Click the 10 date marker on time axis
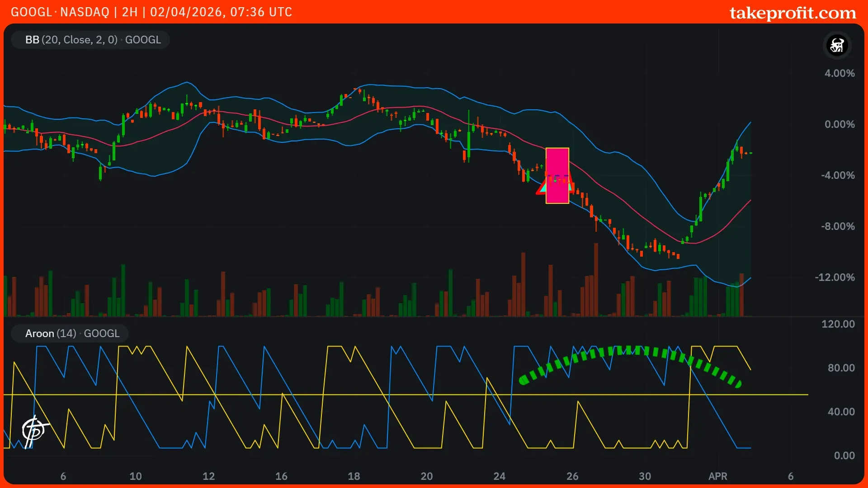 (x=136, y=476)
